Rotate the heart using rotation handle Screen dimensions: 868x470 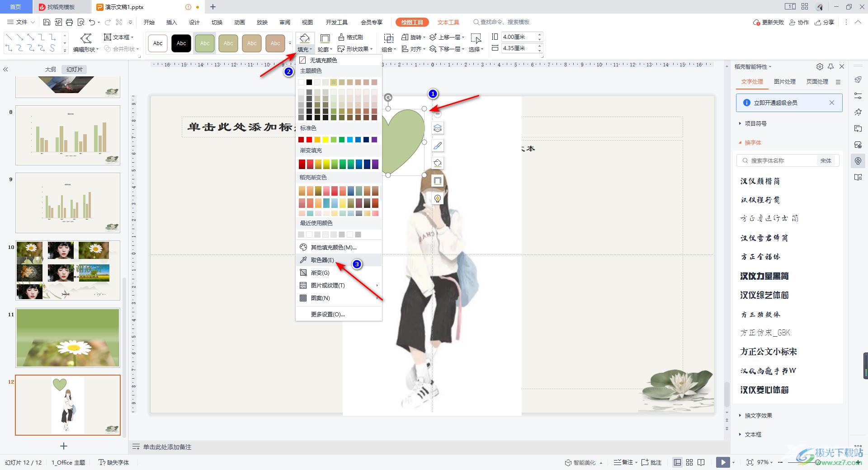pos(388,97)
